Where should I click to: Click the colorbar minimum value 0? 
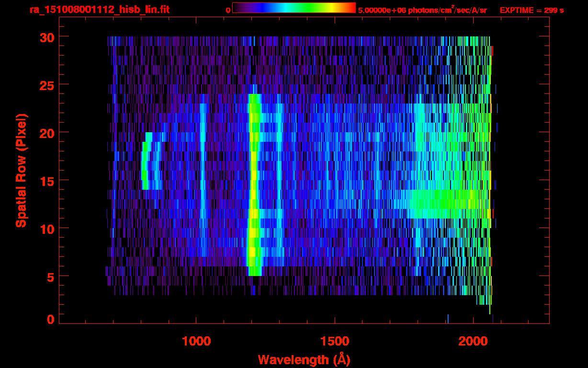228,10
